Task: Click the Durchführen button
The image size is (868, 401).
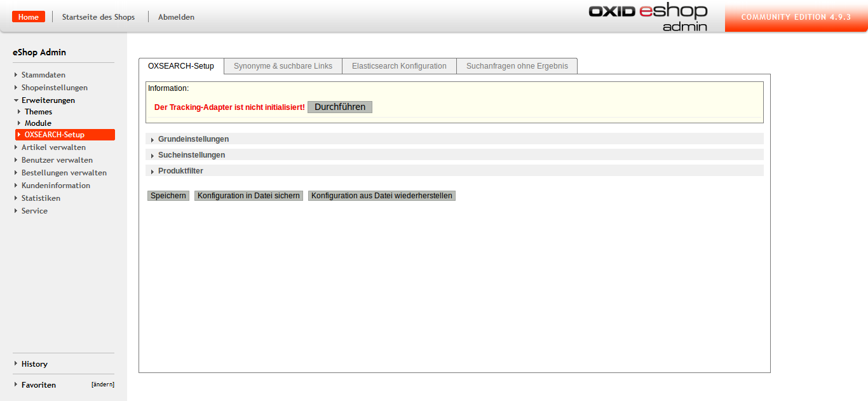Action: pyautogui.click(x=340, y=107)
